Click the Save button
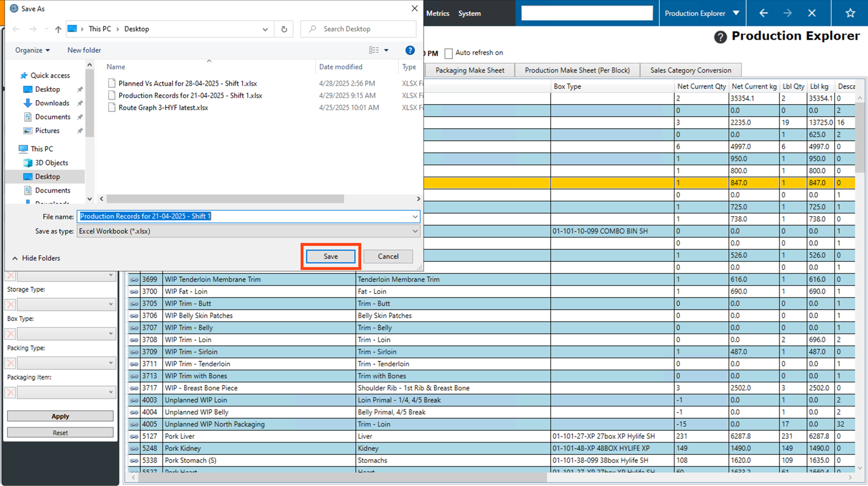This screenshot has width=868, height=486. [x=331, y=257]
